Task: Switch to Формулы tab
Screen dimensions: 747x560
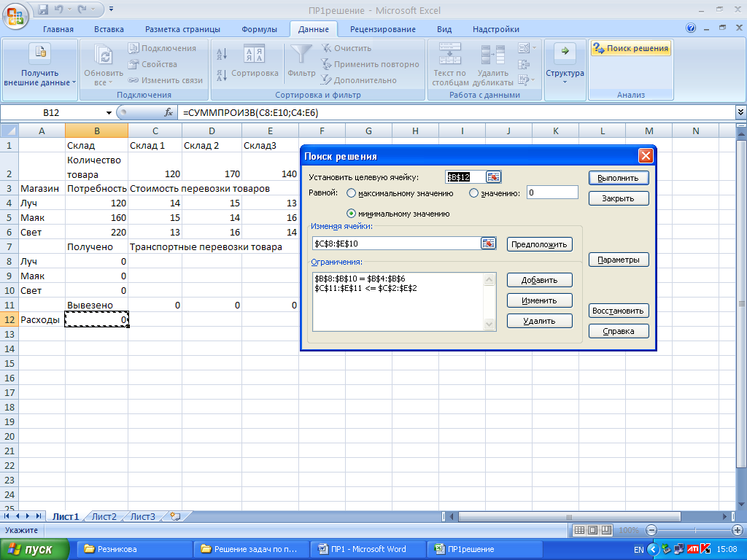Action: tap(259, 29)
